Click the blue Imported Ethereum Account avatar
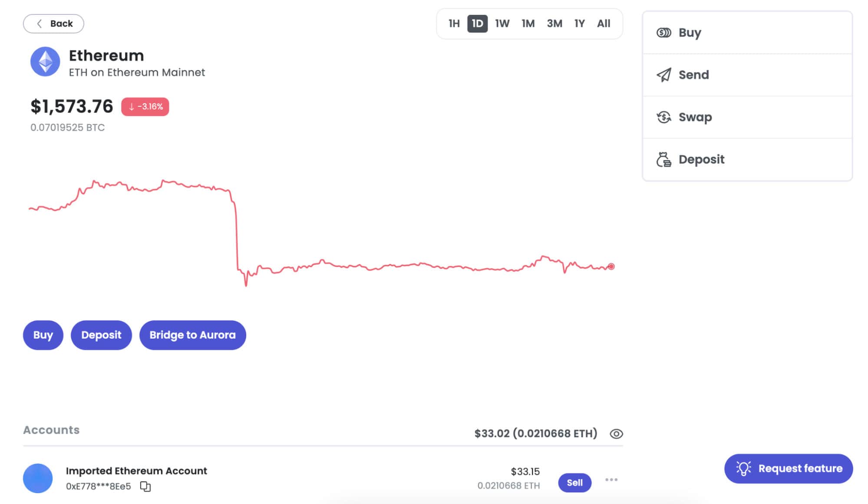This screenshot has width=868, height=504. (38, 478)
